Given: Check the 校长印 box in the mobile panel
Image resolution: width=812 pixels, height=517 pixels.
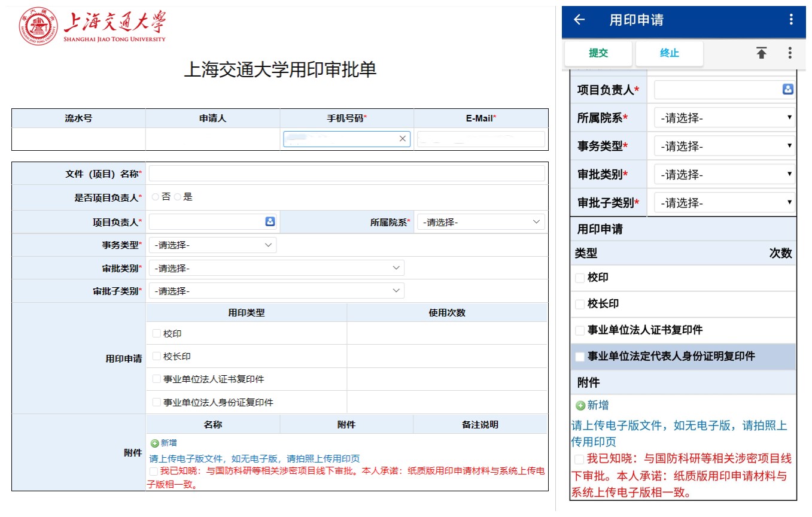Looking at the screenshot, I should (x=580, y=304).
